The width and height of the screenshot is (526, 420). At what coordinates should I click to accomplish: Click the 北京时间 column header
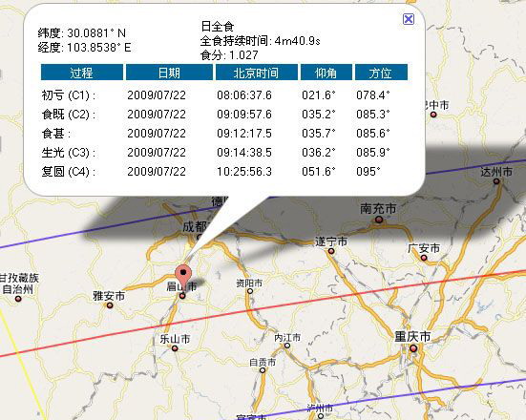[256, 73]
